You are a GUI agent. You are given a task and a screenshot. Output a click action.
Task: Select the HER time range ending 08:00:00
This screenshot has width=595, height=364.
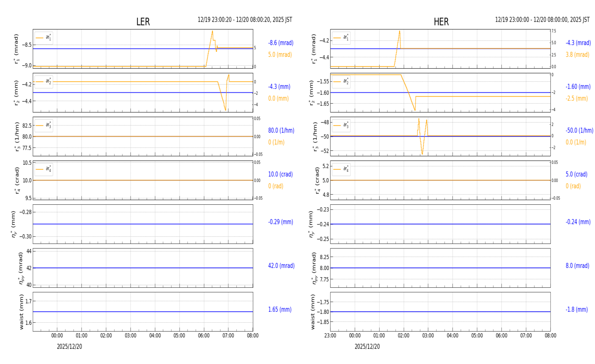(x=542, y=20)
